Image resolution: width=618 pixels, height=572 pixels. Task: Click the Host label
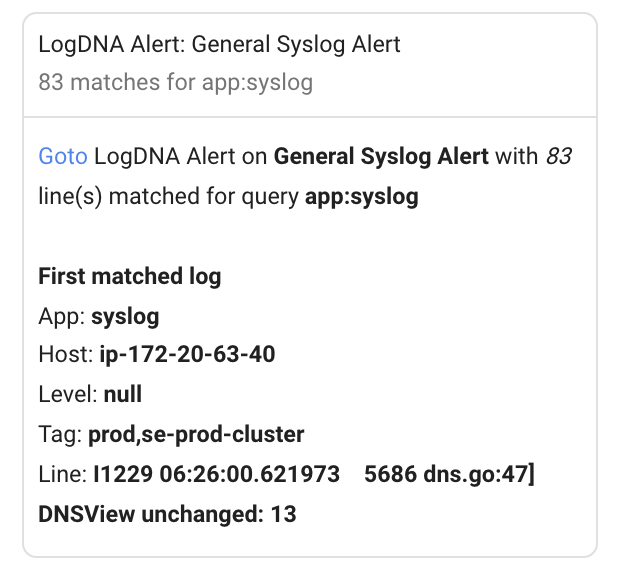(66, 354)
